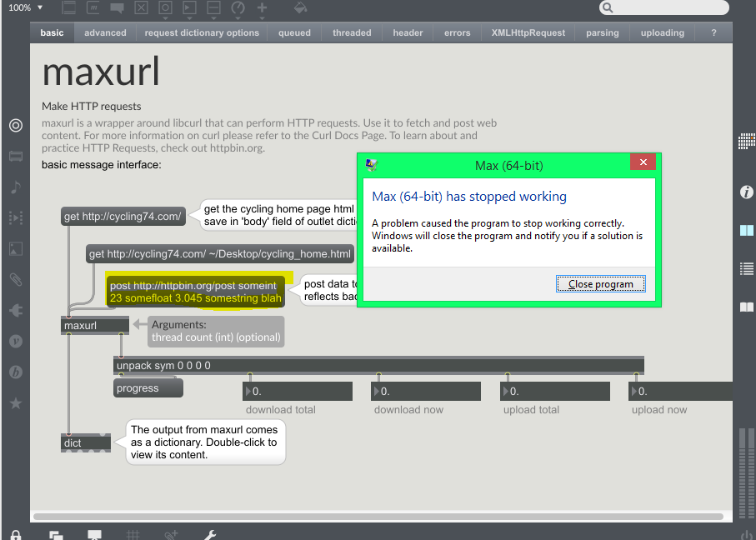Toggle the patcher lock icon
The width and height of the screenshot is (756, 540).
pos(16,534)
